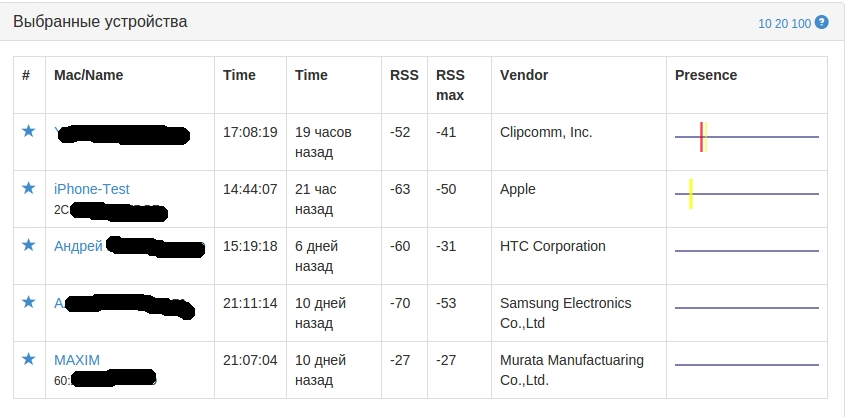845x417 pixels.
Task: Open the iPhone-Test device link
Action: coord(91,189)
